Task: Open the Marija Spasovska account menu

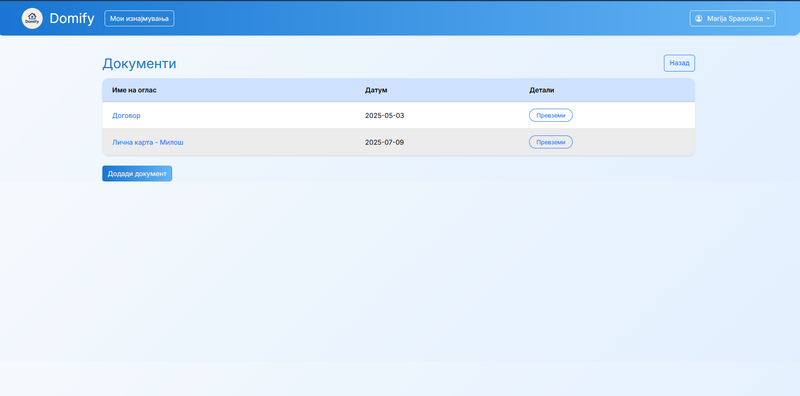Action: (732, 18)
